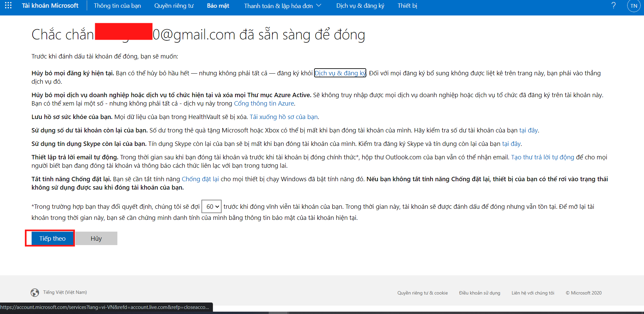
Task: Open the Chống đặt lại link
Action: pyautogui.click(x=200, y=179)
